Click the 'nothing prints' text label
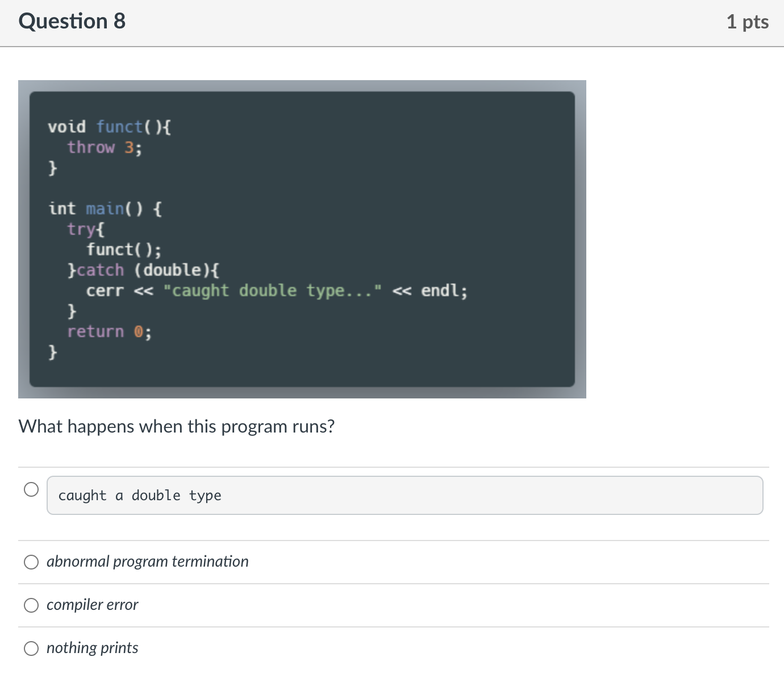The width and height of the screenshot is (784, 690). point(92,647)
